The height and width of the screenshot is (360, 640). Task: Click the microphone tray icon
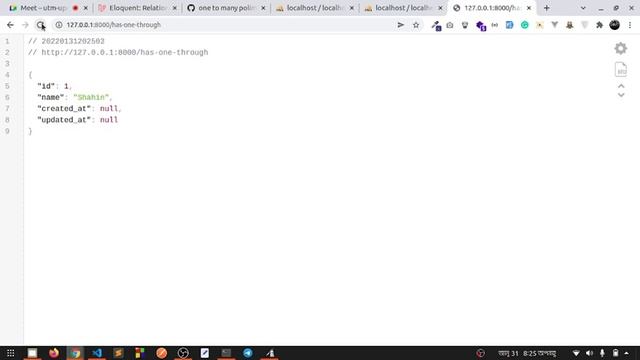pyautogui.click(x=602, y=353)
